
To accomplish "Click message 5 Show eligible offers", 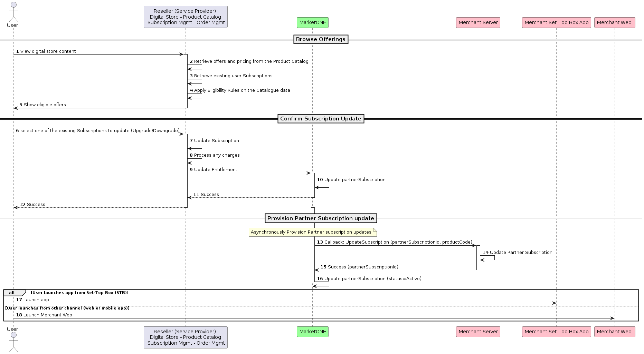I will (x=42, y=105).
